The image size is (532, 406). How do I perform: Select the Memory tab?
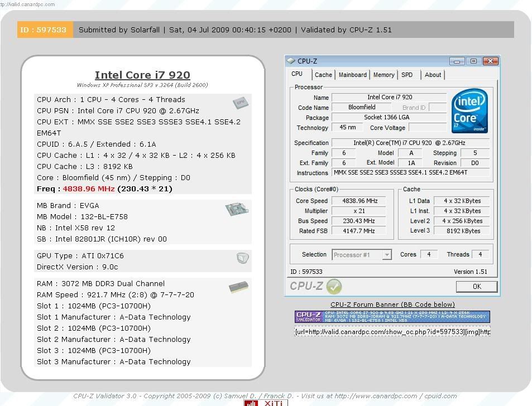click(x=384, y=75)
